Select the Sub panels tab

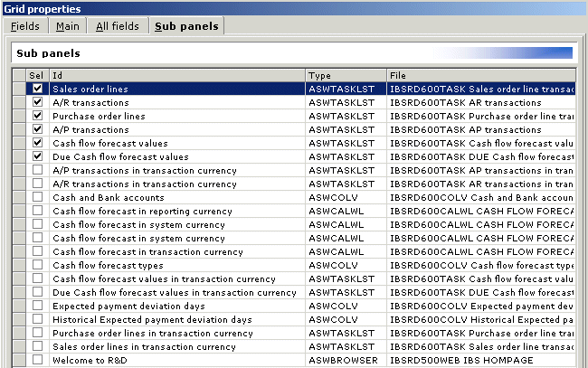tap(186, 26)
